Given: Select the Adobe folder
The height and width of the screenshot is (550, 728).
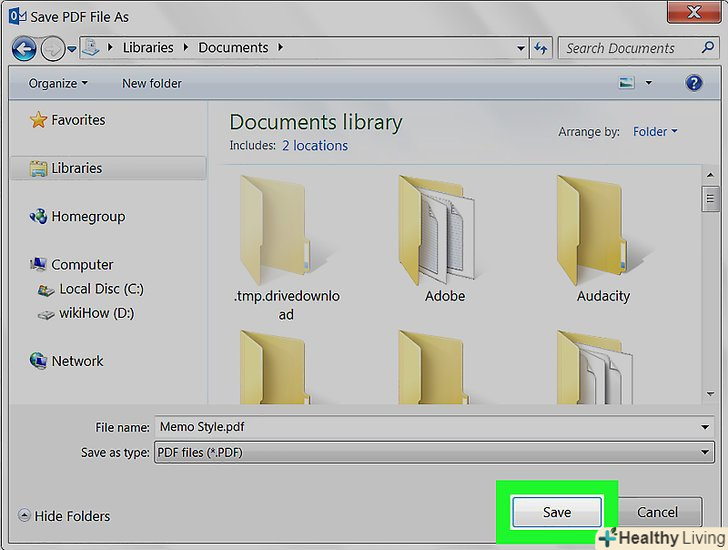Looking at the screenshot, I should (x=444, y=239).
